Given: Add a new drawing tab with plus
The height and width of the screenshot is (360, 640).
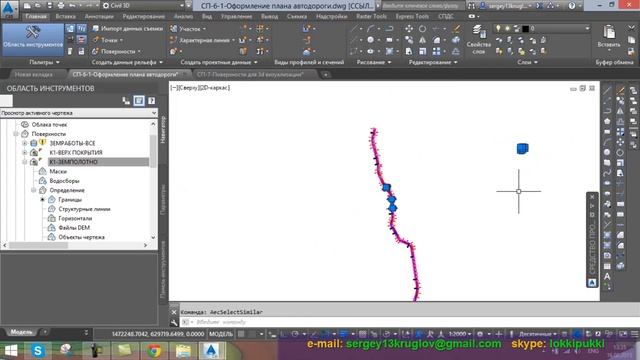Looking at the screenshot, I should click(325, 75).
